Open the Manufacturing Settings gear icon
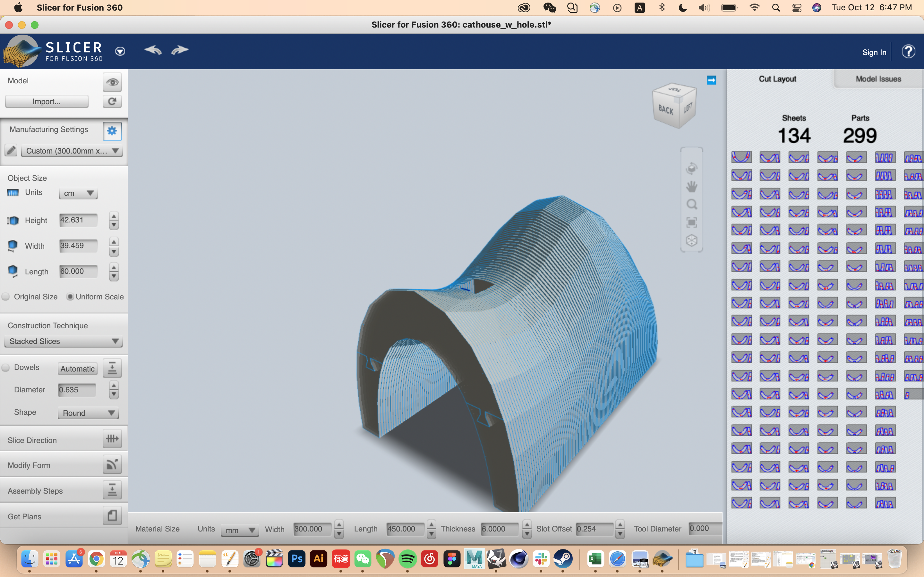This screenshot has height=577, width=924. [x=112, y=131]
